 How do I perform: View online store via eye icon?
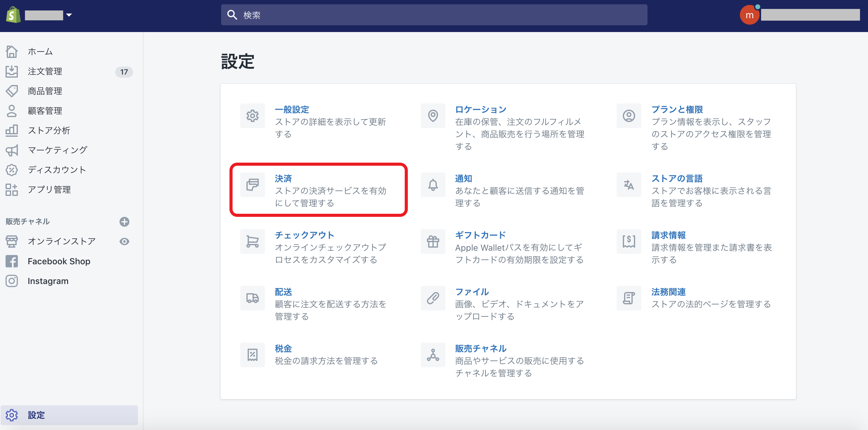point(124,241)
